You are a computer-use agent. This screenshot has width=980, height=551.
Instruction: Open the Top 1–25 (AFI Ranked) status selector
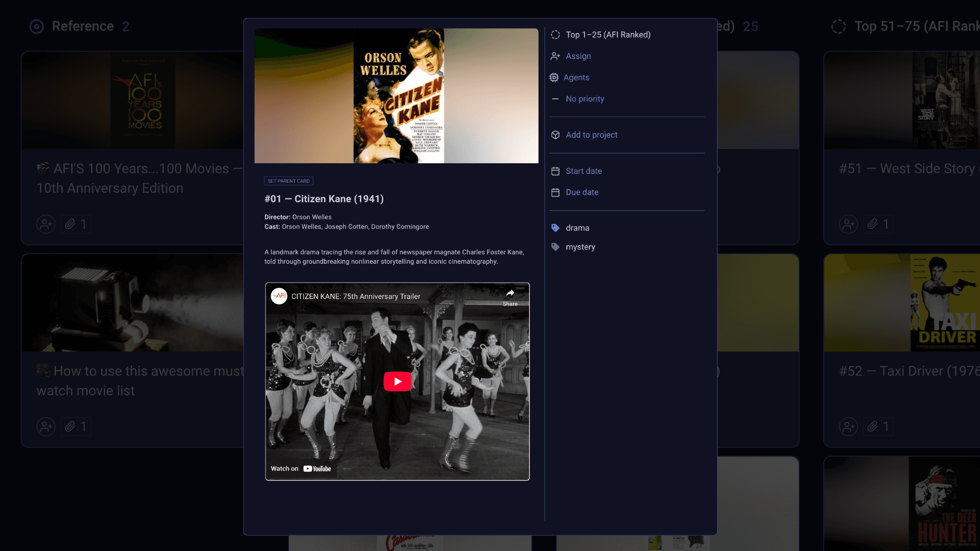608,35
